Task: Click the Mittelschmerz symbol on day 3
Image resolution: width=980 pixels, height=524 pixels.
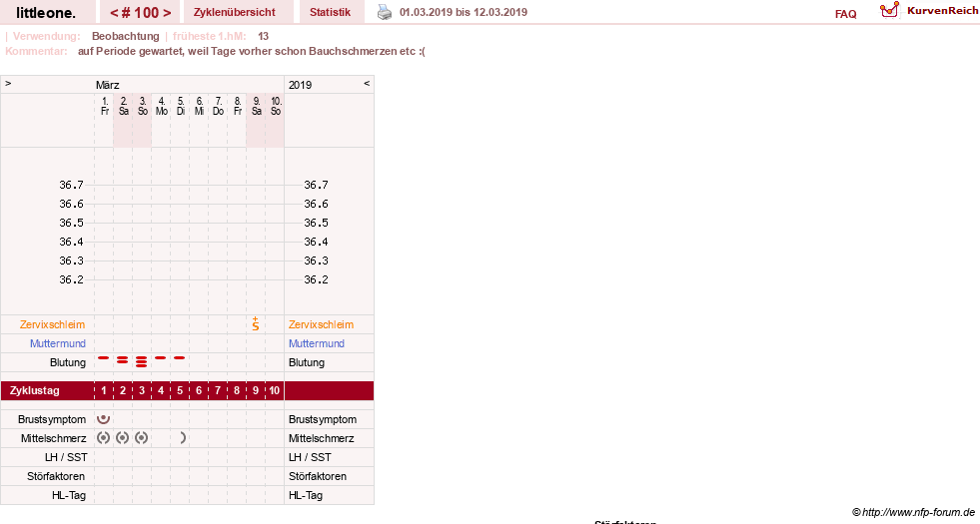Action: 142,438
